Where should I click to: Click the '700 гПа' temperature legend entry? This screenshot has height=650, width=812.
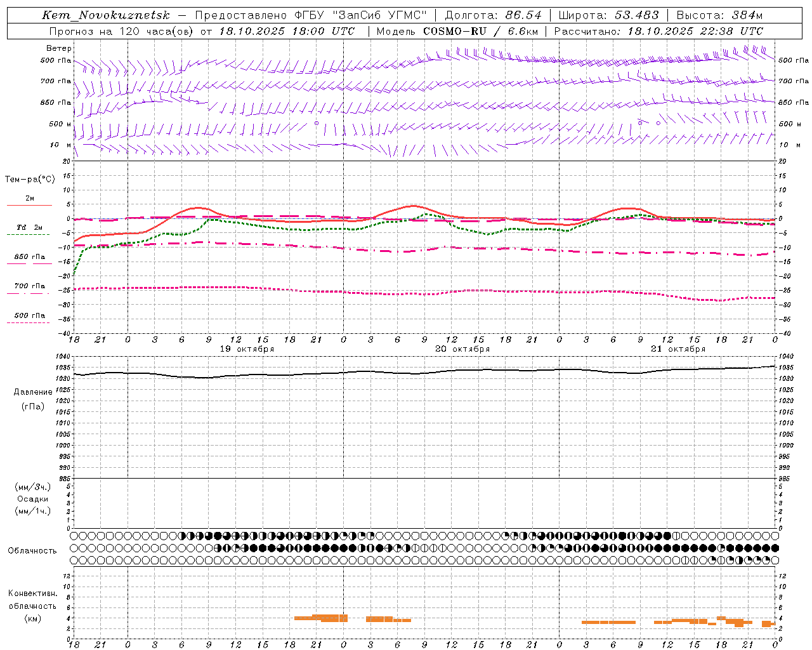point(30,286)
